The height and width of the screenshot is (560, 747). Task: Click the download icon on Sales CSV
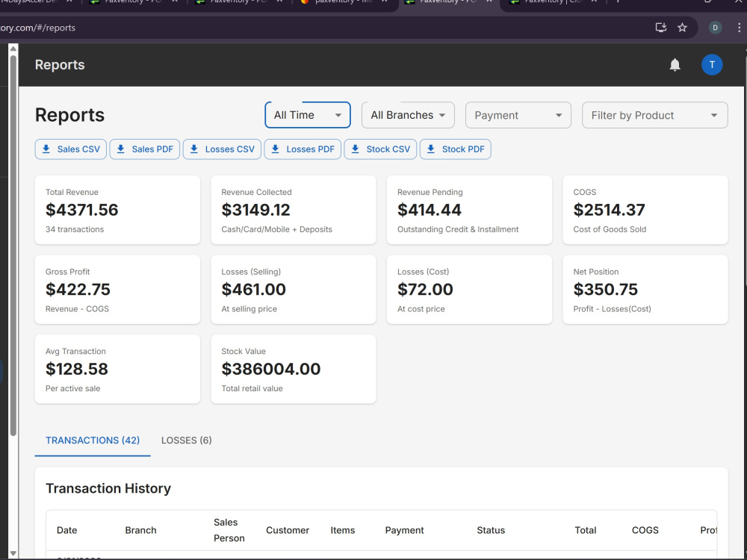[46, 149]
